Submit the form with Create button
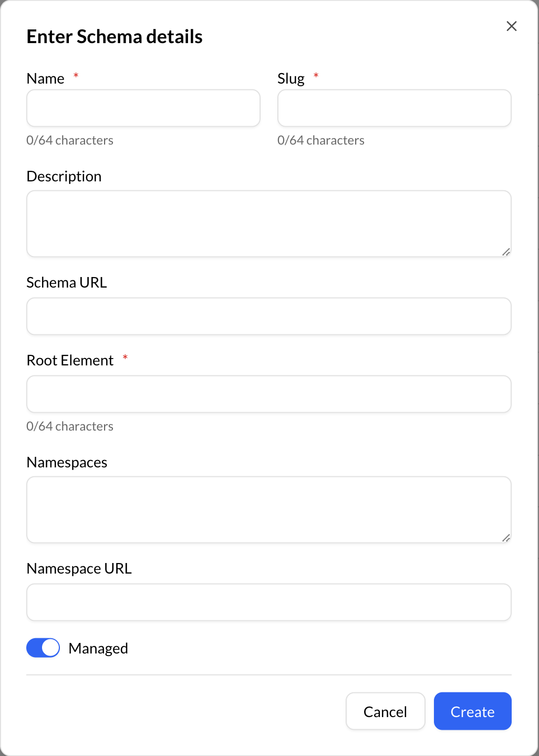 472,711
